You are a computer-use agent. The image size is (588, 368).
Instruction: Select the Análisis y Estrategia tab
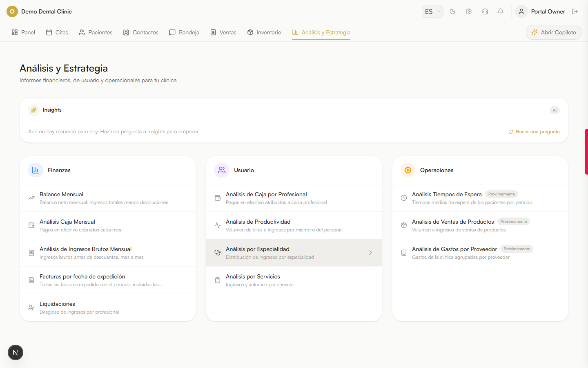tap(321, 32)
